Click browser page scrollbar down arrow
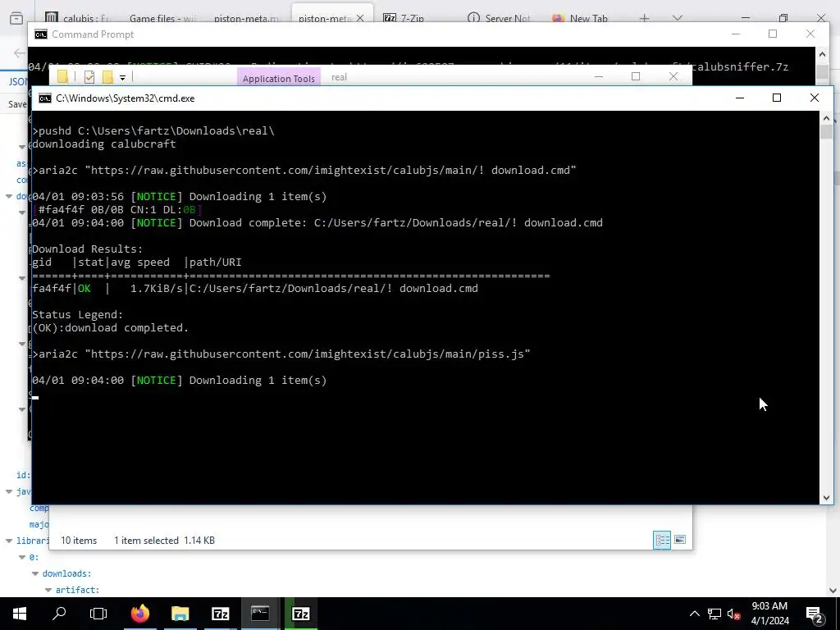840x630 pixels. [x=833, y=591]
